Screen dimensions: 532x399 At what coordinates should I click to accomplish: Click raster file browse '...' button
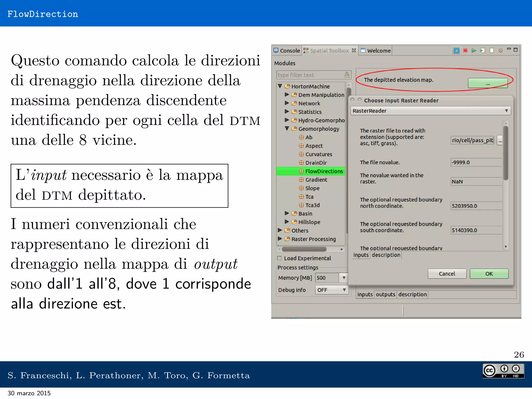500,140
